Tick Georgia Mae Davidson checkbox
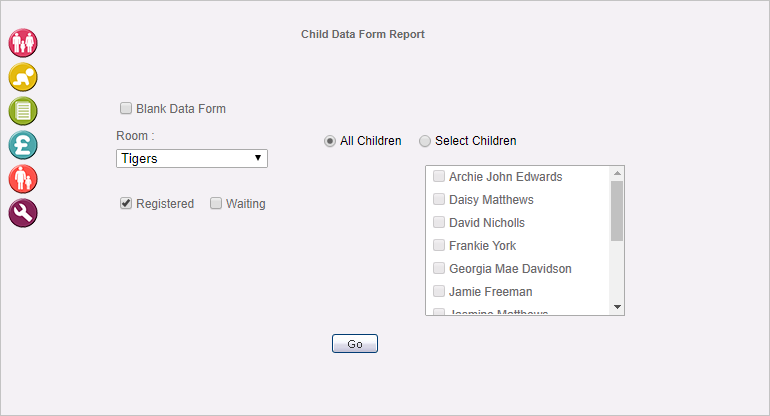Viewport: 770px width, 416px height. (439, 268)
